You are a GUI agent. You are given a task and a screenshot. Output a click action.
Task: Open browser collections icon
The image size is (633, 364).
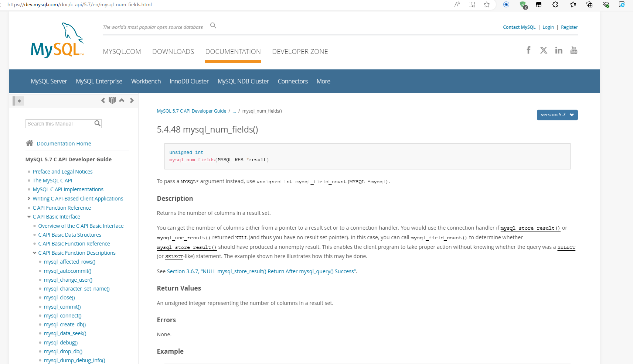[589, 4]
